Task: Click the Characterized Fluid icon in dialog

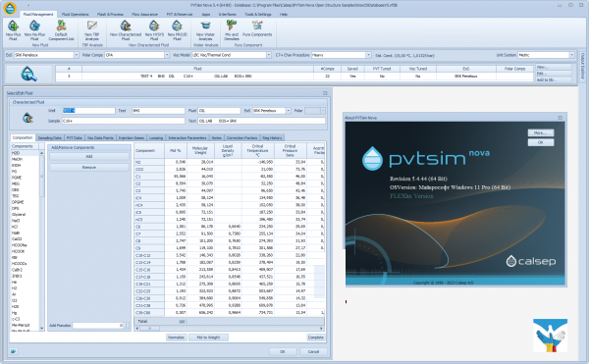Action: click(27, 118)
